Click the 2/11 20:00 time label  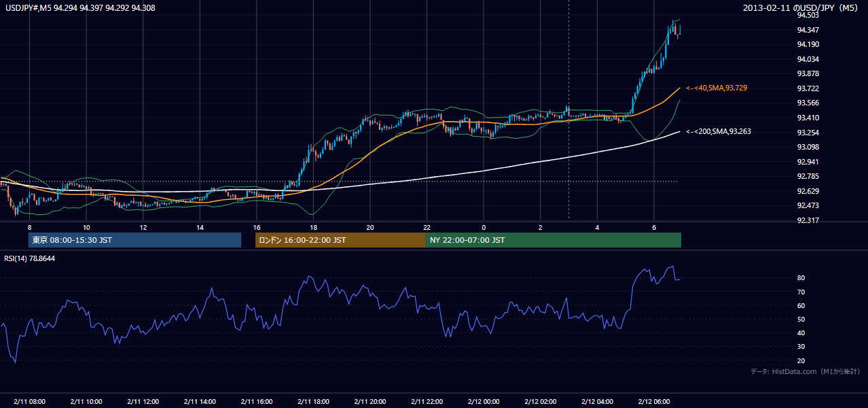[370, 401]
